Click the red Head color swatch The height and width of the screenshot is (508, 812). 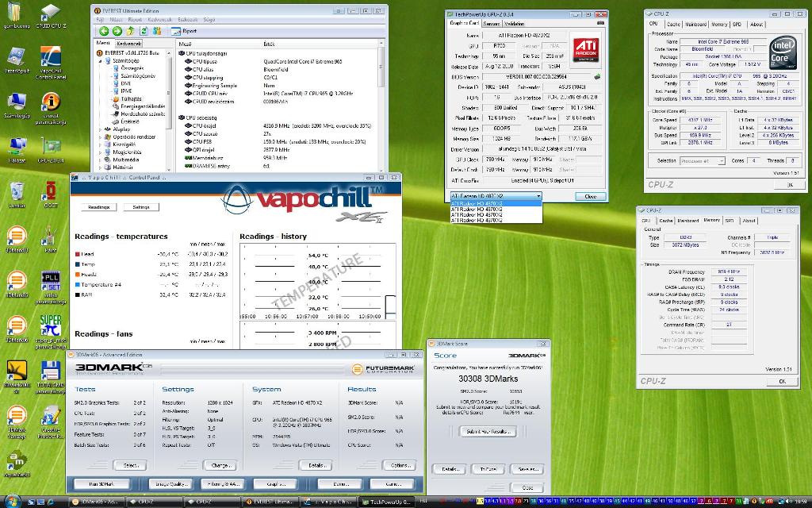pyautogui.click(x=77, y=254)
